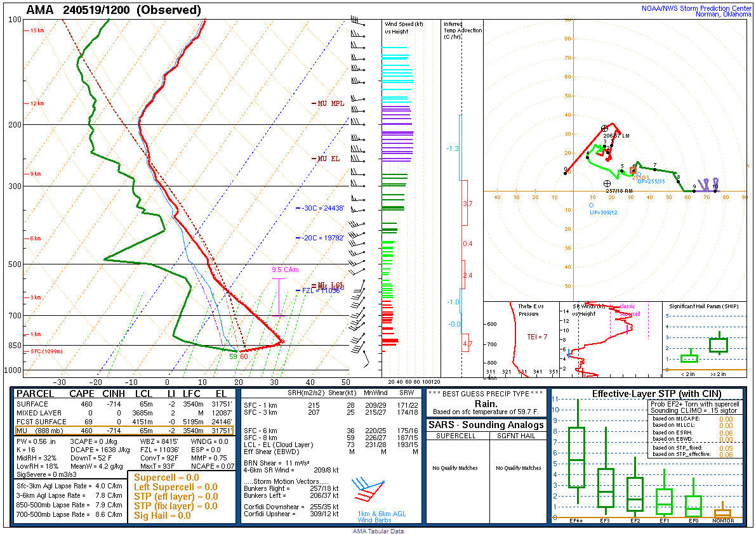This screenshot has height=534, width=756.
Task: Click the 1km & 6km AGL wind barbs icon
Action: tap(371, 491)
